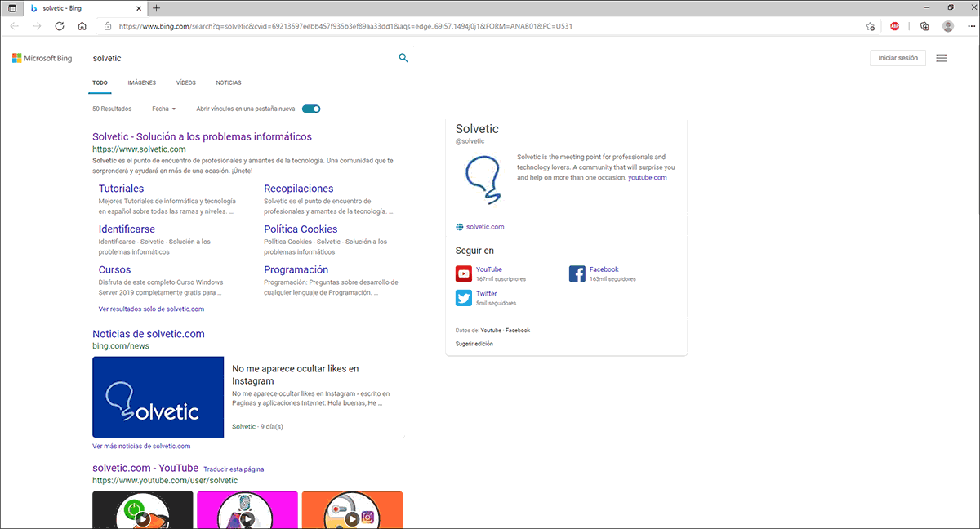Viewport: 980px width, 529px height.
Task: Open the browser profile avatar
Action: click(x=947, y=26)
